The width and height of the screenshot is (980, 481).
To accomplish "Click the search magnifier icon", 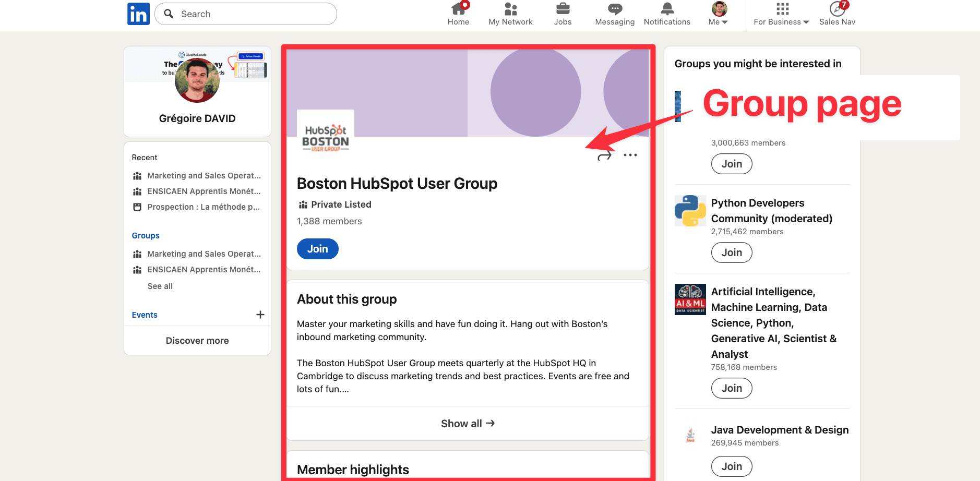I will coord(168,14).
